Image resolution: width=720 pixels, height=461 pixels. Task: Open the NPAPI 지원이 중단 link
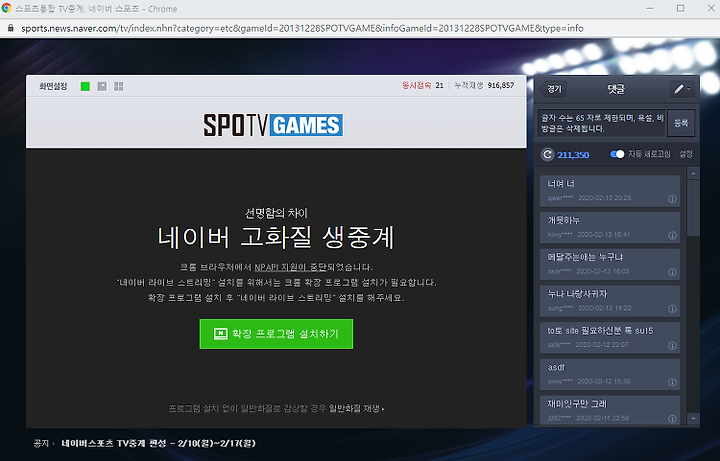point(290,267)
